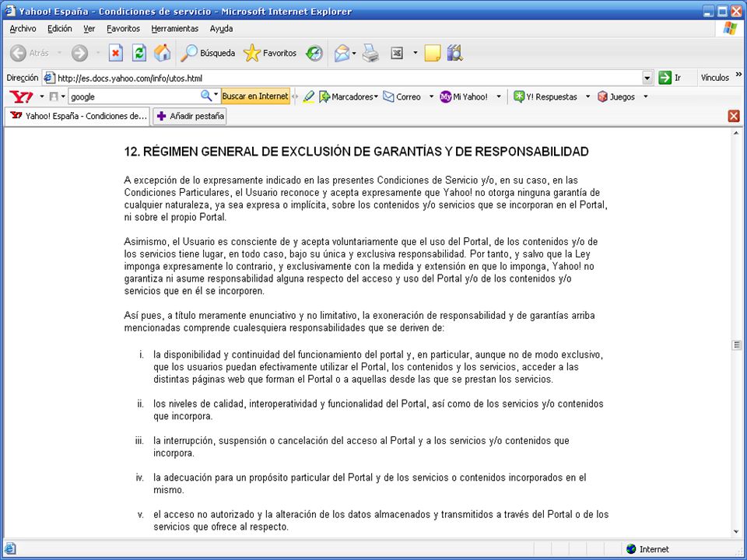Close the current tab with red X
747x560 pixels.
734,116
